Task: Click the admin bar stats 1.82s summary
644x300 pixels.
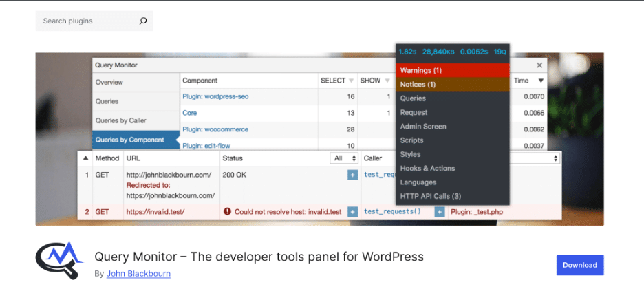Action: [407, 52]
